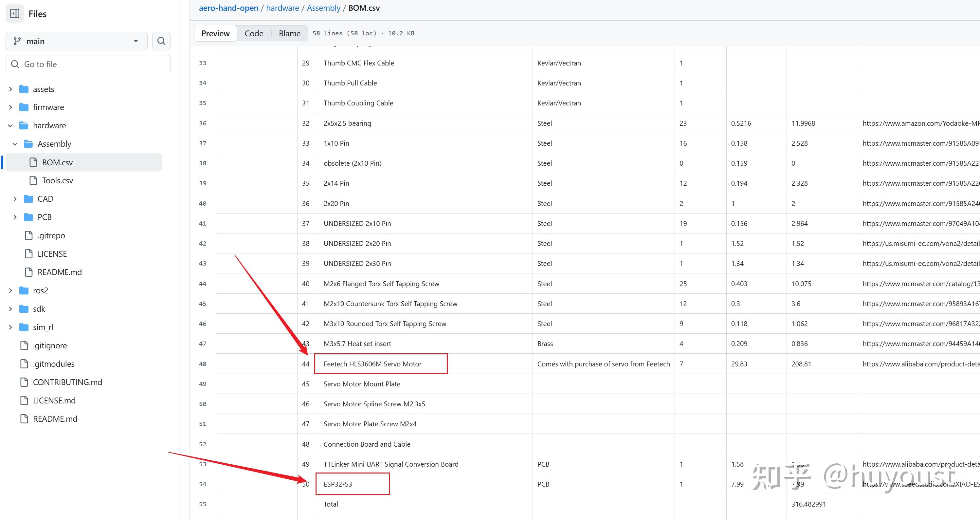The width and height of the screenshot is (980, 520).
Task: Open the Tools.csv file icon
Action: (x=33, y=180)
